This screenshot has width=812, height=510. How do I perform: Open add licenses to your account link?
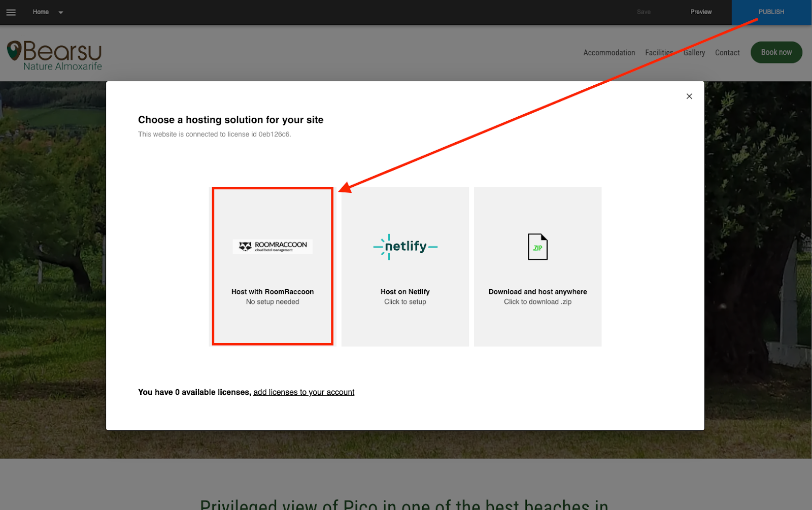(304, 392)
